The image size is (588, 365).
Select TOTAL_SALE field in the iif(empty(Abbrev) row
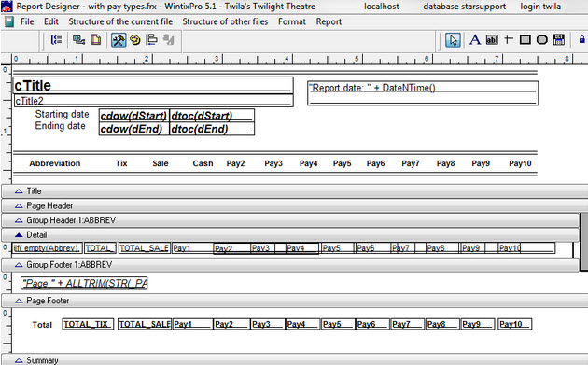click(x=145, y=248)
